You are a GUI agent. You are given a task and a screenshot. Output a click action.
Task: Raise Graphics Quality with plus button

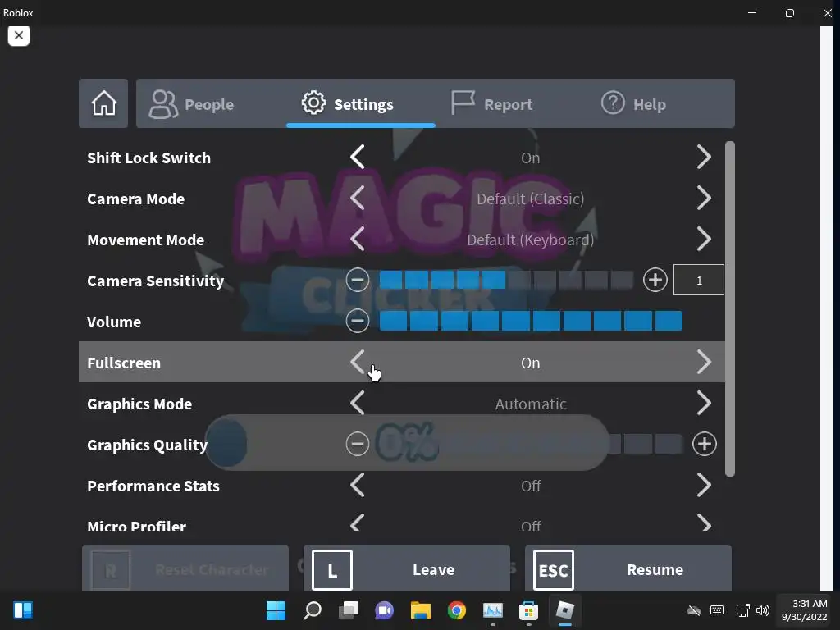[x=704, y=444]
